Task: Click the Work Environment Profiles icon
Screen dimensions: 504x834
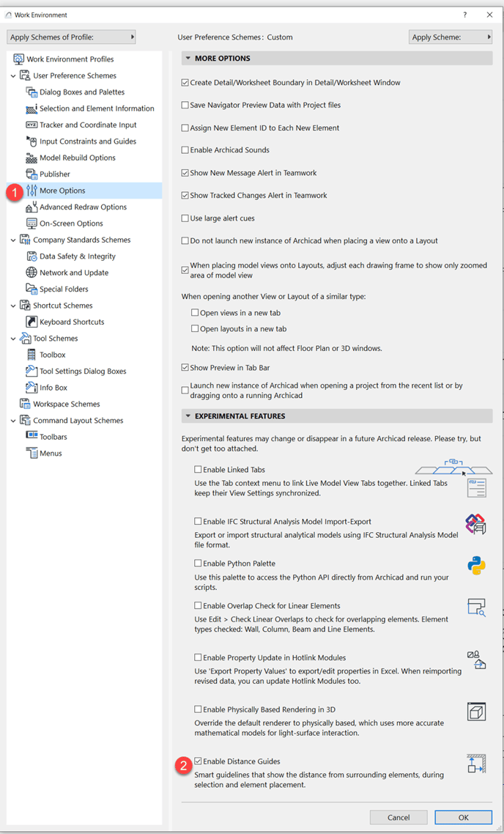Action: (x=18, y=59)
